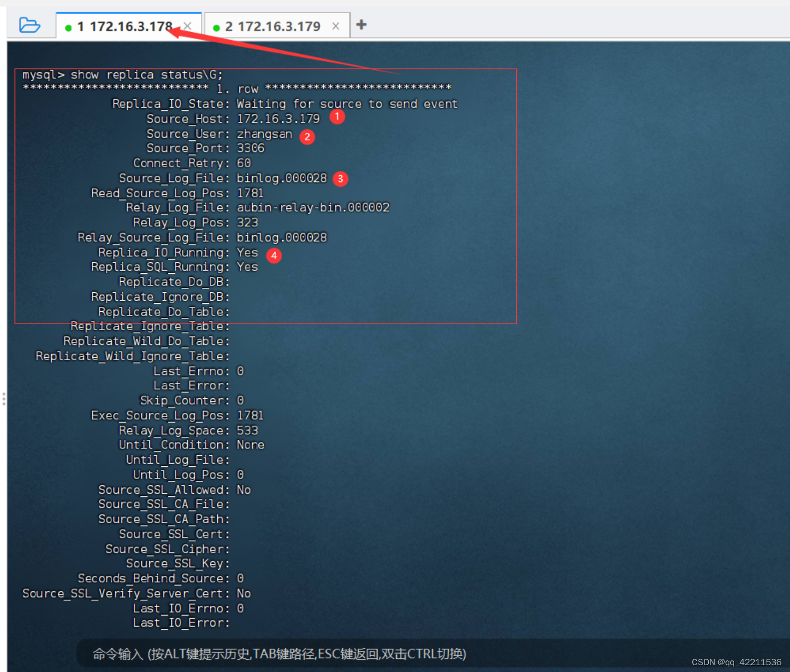Close the 172.16.3.179 session tab
The width and height of the screenshot is (790, 672).
[335, 26]
